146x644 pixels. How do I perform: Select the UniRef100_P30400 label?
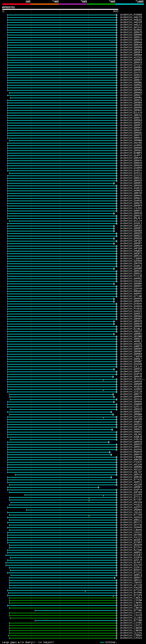pyautogui.click(x=131, y=462)
